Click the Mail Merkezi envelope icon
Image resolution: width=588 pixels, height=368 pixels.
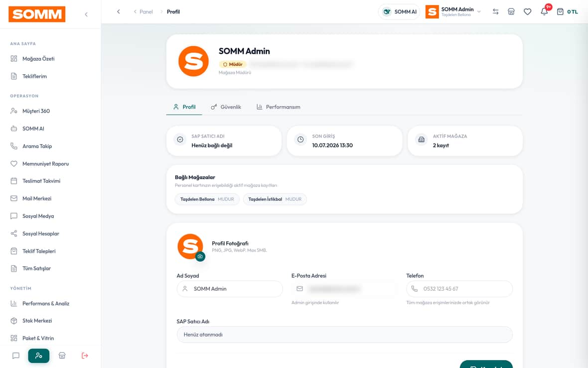(14, 198)
